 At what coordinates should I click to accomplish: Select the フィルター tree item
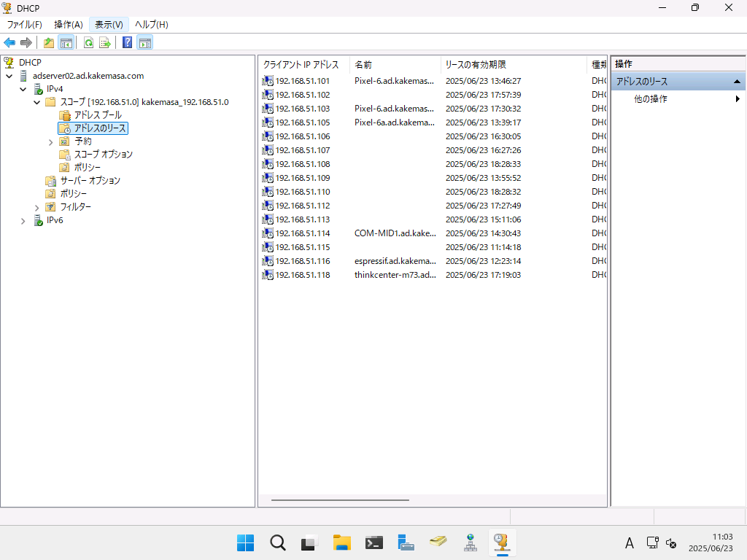coord(75,207)
